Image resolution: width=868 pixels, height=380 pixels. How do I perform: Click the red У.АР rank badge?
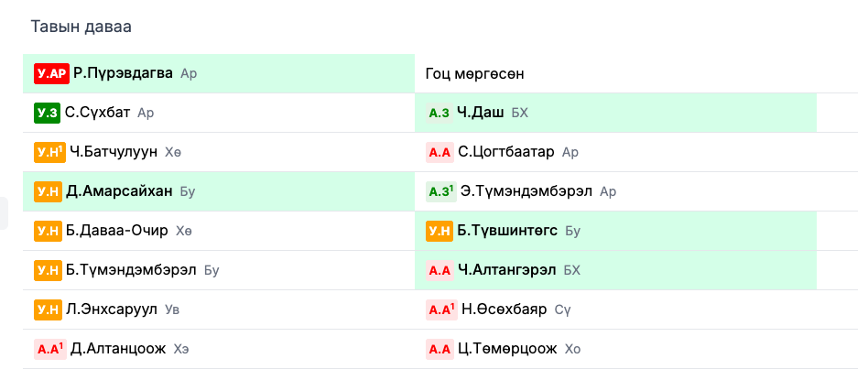[51, 73]
